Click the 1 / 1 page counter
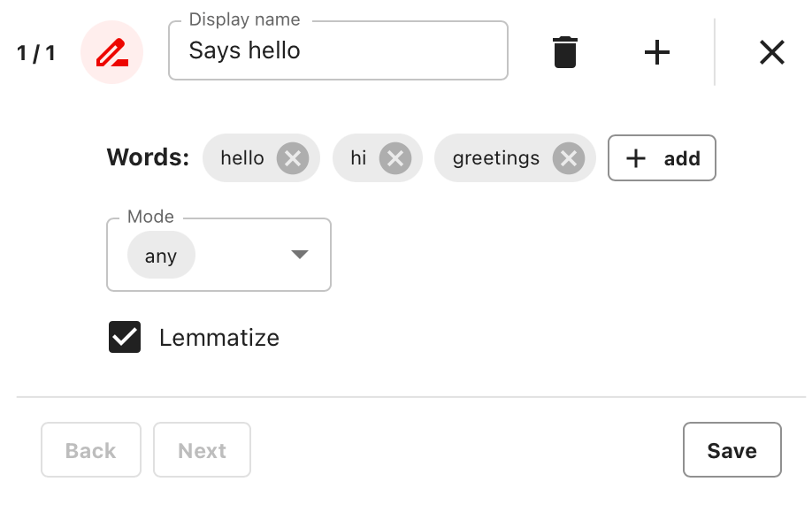 (35, 53)
